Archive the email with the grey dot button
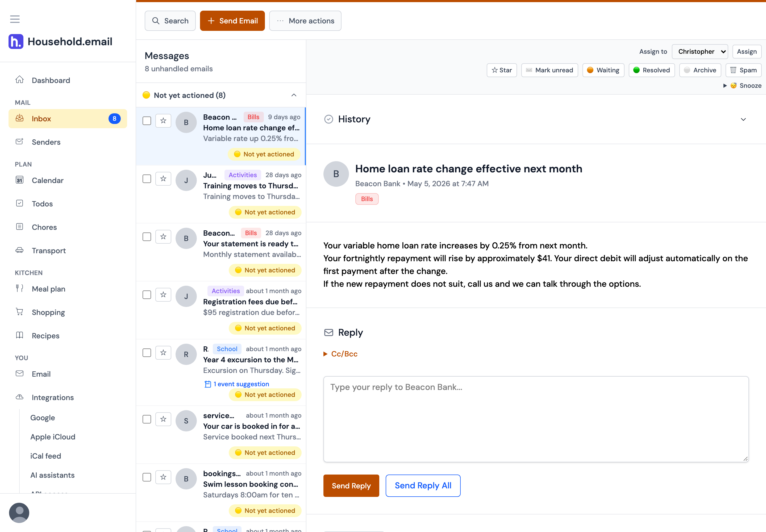This screenshot has height=532, width=766. click(x=700, y=70)
